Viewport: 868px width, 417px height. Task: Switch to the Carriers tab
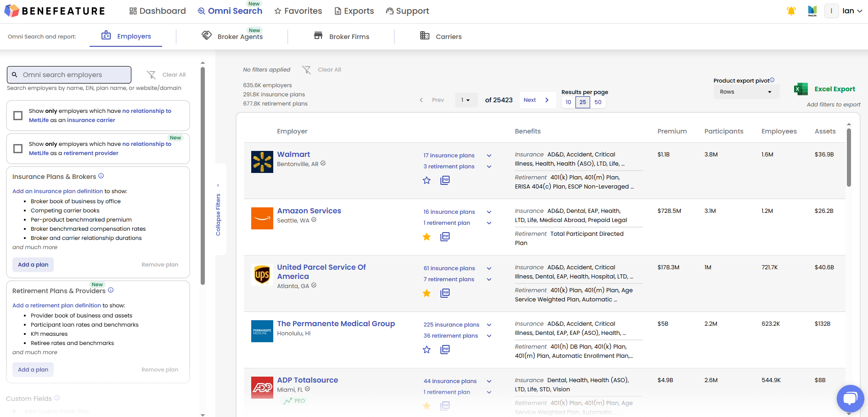point(441,36)
